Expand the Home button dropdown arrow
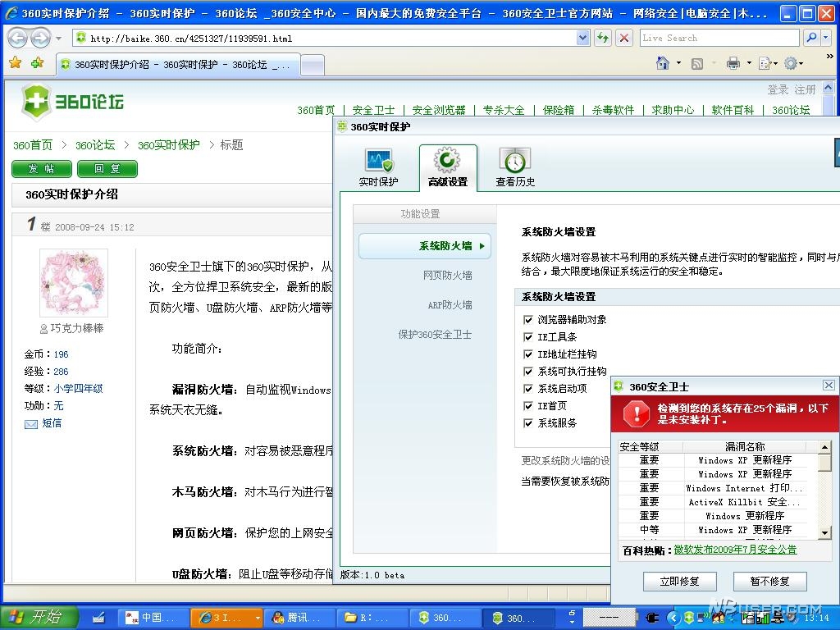 678,63
